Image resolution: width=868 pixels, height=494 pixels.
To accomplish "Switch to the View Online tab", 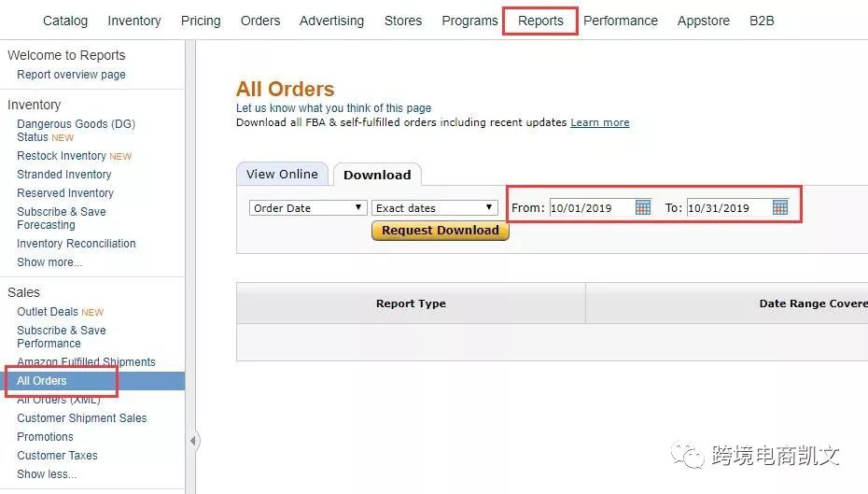I will [282, 175].
